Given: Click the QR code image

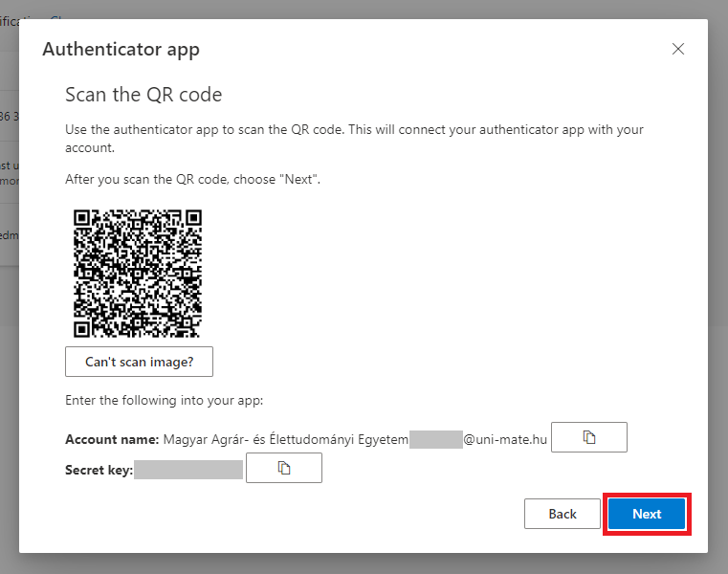Looking at the screenshot, I should coord(138,274).
